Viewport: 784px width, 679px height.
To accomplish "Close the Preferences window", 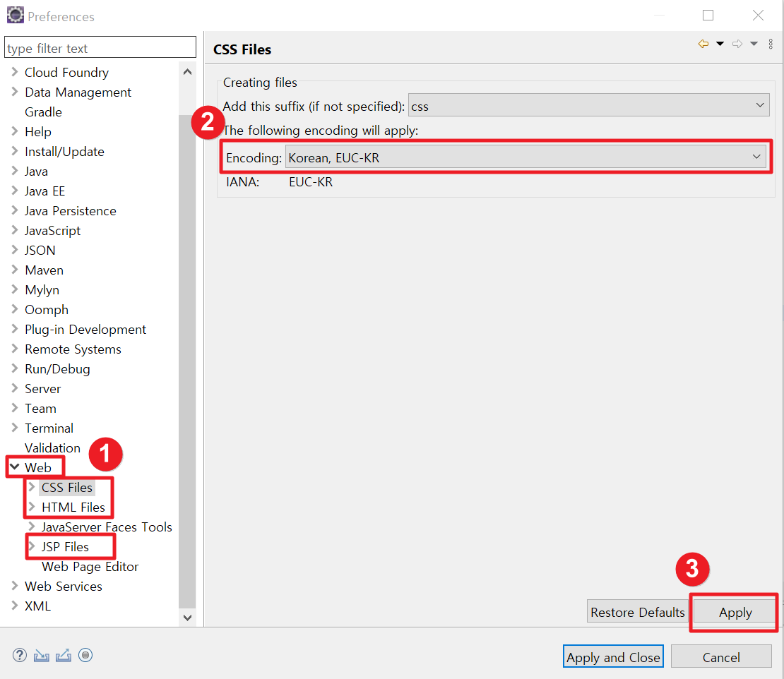I will point(758,16).
